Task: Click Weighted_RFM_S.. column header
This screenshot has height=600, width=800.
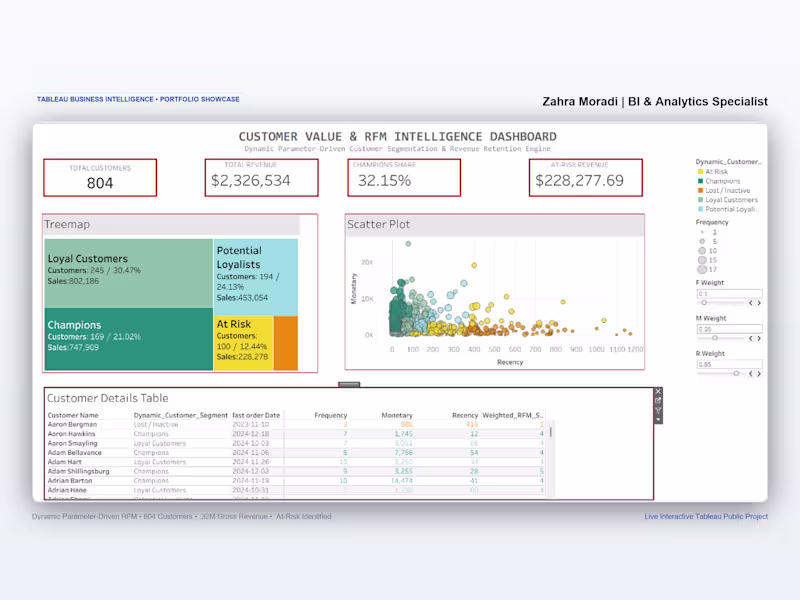Action: pyautogui.click(x=513, y=415)
